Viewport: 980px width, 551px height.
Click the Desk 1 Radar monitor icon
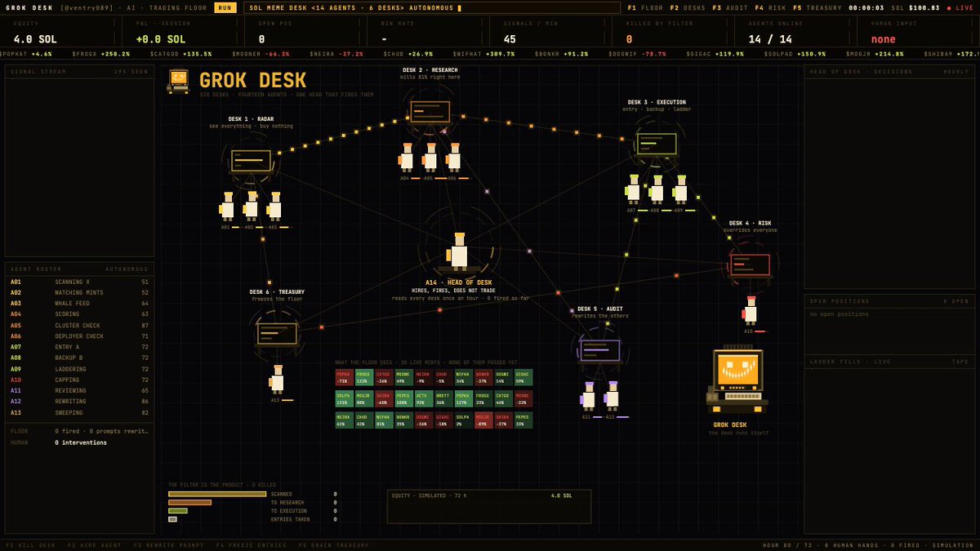click(x=251, y=161)
